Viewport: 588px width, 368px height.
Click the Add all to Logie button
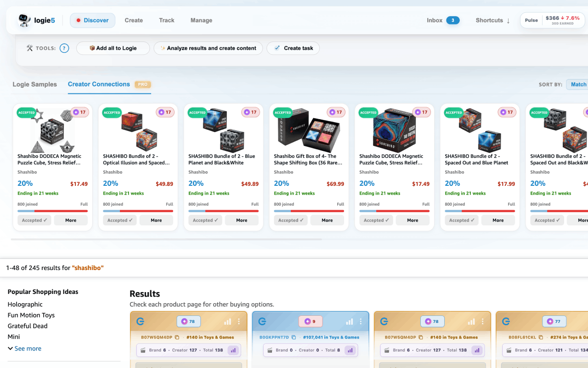(x=113, y=48)
